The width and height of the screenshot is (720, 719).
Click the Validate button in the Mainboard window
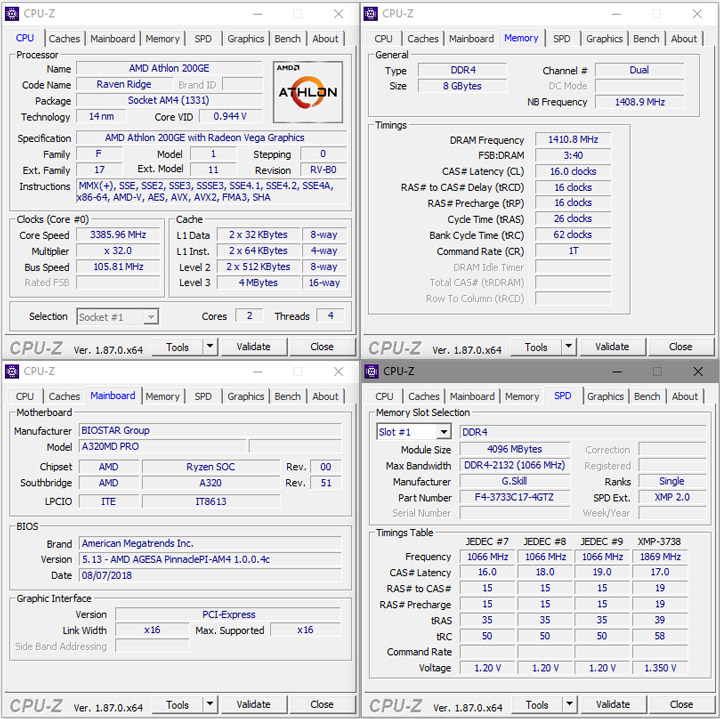pyautogui.click(x=253, y=705)
